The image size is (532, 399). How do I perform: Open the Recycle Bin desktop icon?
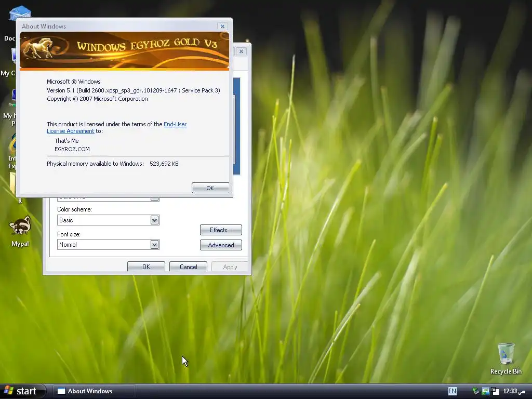pos(506,358)
